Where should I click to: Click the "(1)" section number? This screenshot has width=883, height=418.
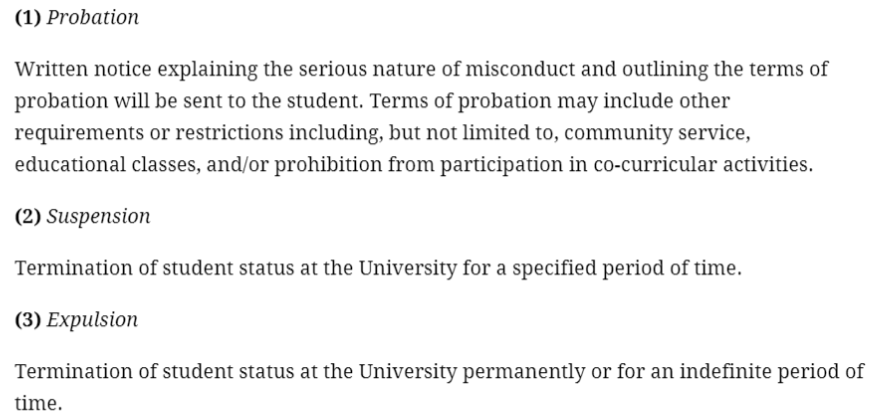[28, 19]
